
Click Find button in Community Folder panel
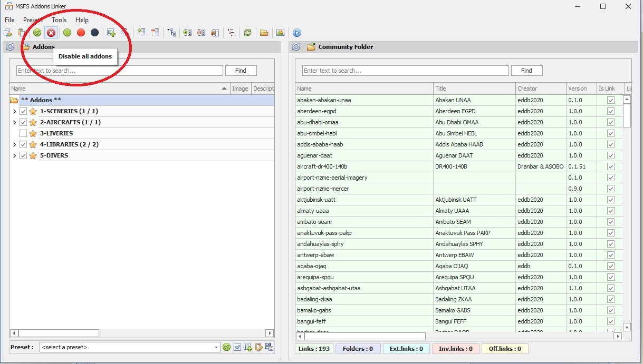[x=526, y=71]
